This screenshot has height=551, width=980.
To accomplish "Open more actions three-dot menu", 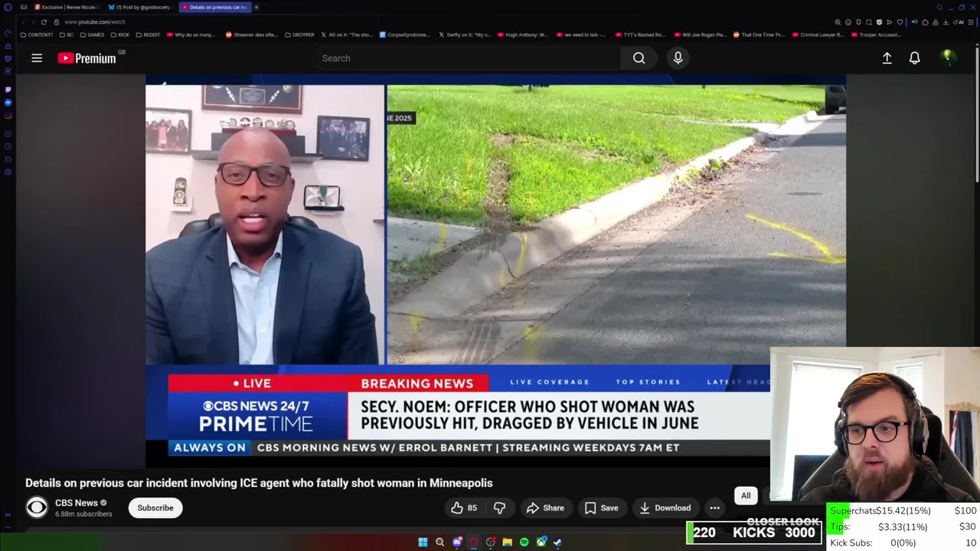I will pyautogui.click(x=714, y=507).
